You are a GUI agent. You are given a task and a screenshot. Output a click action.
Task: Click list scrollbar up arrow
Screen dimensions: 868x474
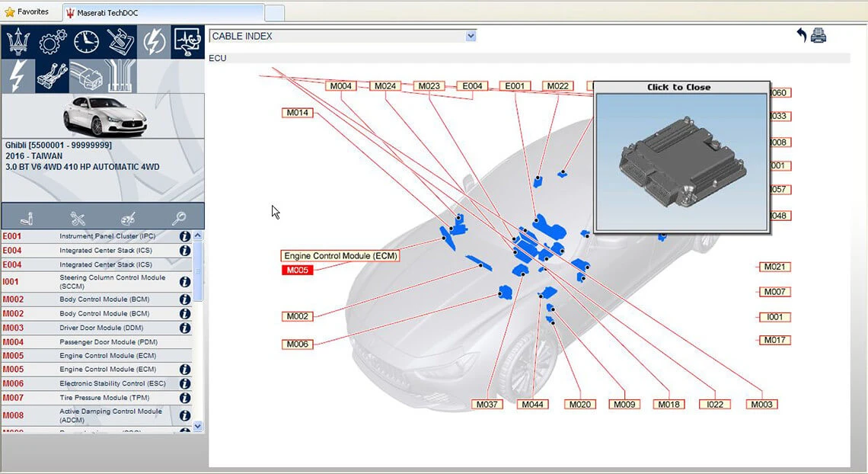click(198, 235)
